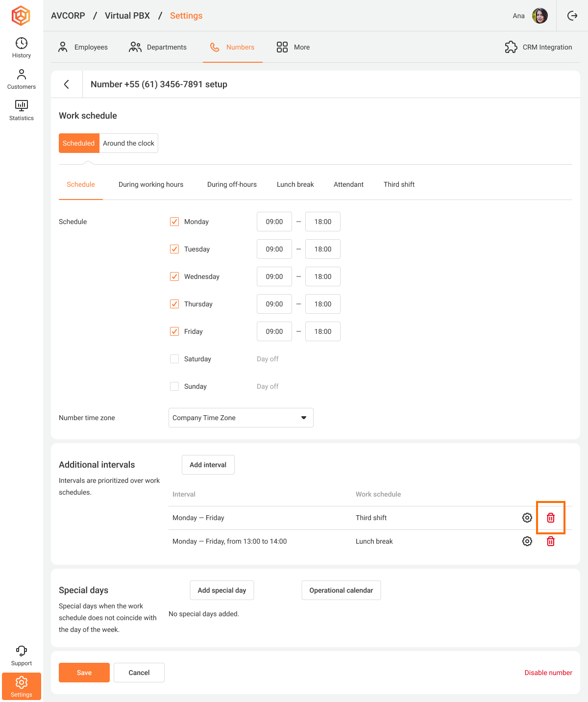Edit Monday end time 18:00

323,222
